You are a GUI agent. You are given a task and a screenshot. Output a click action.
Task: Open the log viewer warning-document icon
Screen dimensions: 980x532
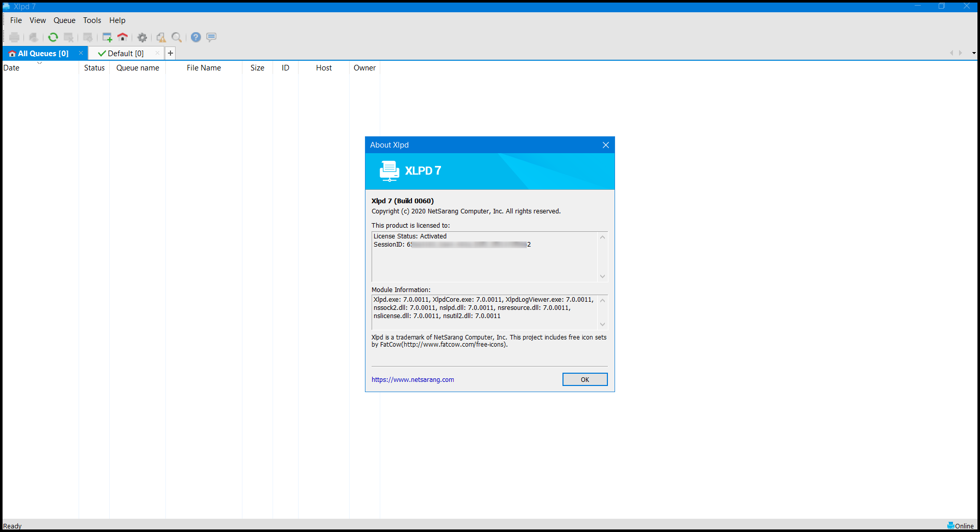[161, 37]
